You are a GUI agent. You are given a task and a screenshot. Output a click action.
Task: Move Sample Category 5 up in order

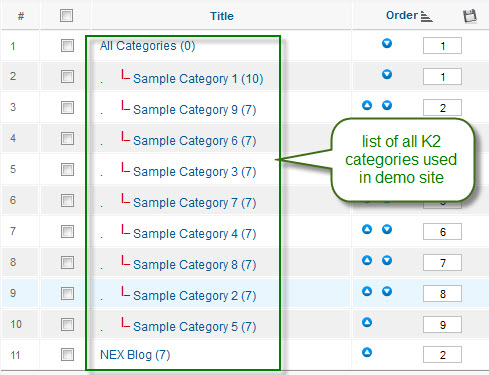367,322
